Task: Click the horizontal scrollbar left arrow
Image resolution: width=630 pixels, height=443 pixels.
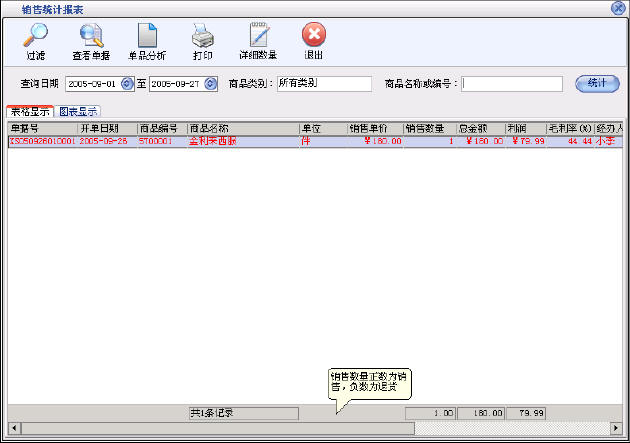Action: (x=13, y=428)
